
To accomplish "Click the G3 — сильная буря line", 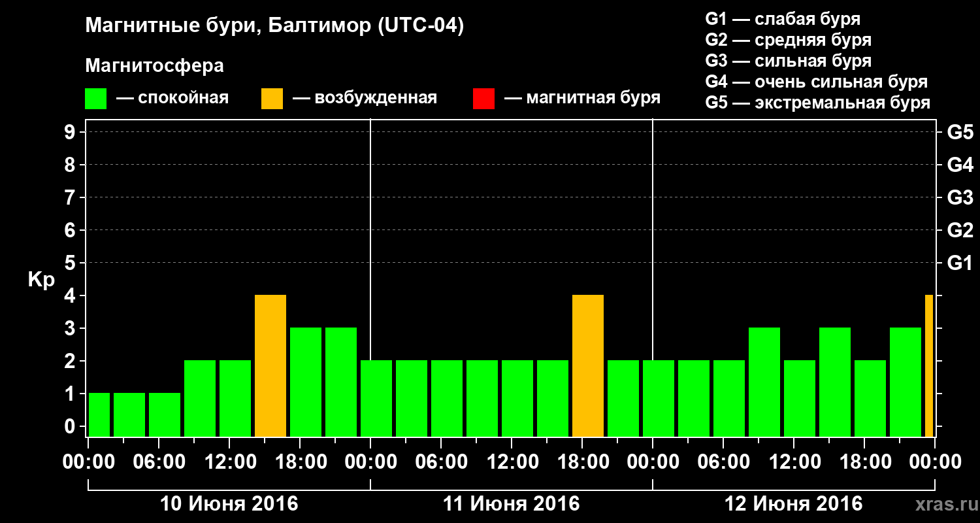I will coord(789,61).
